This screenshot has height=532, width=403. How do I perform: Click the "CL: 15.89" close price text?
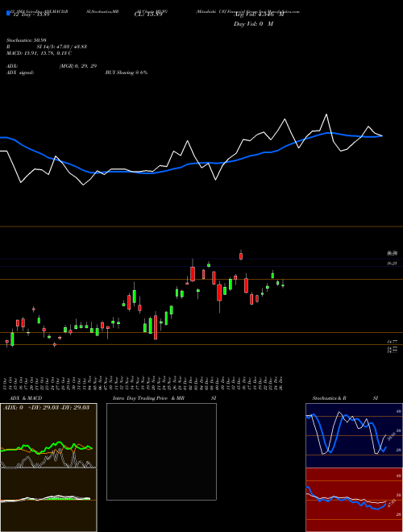click(x=148, y=15)
